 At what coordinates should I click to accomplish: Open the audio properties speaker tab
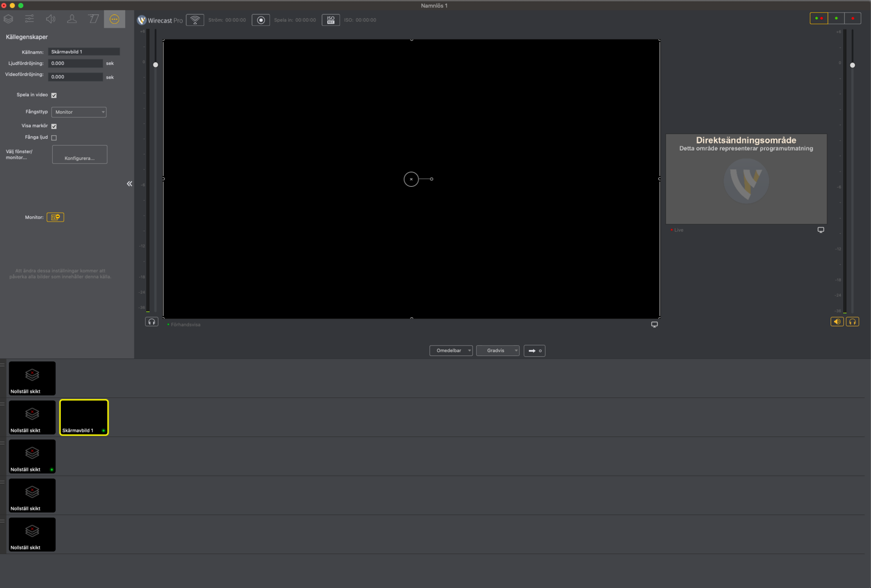[51, 19]
